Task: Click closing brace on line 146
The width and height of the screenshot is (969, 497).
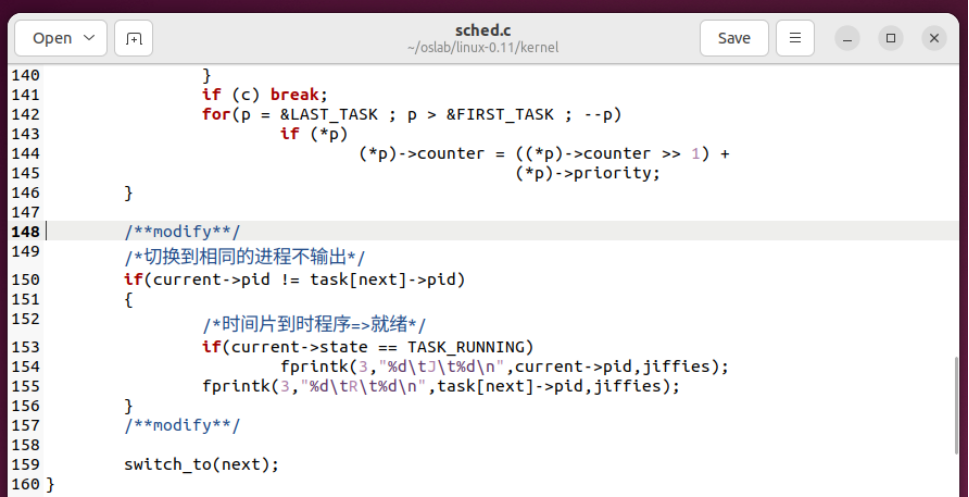Action: 129,193
